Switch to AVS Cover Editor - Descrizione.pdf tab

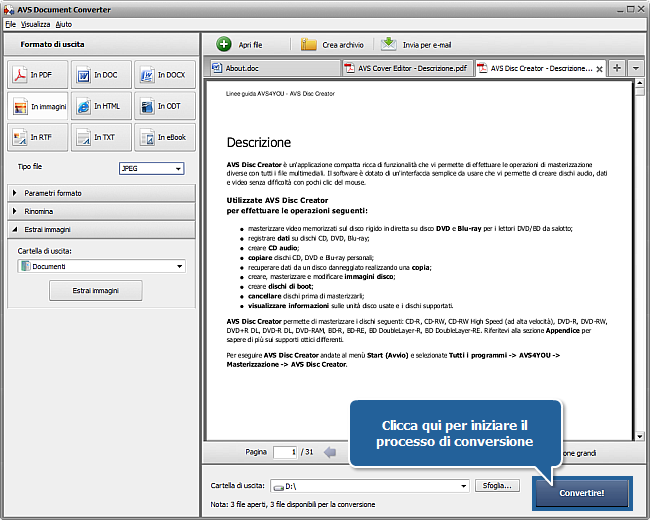coord(408,68)
